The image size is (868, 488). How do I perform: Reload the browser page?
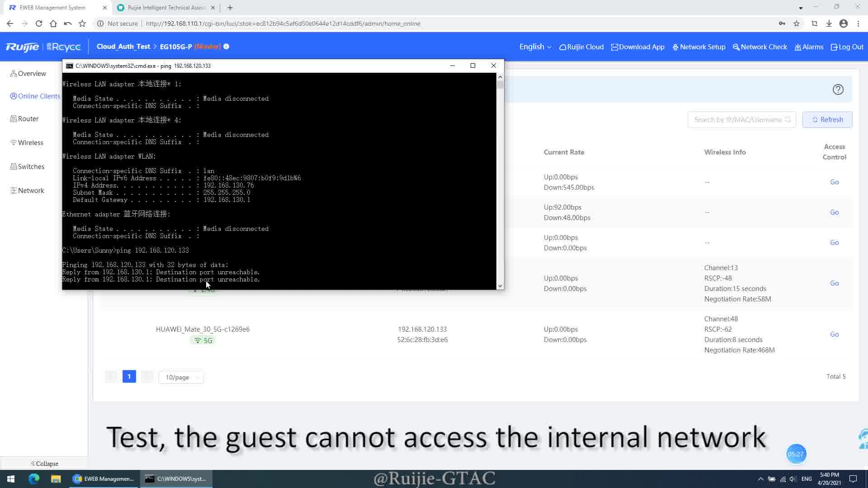pyautogui.click(x=39, y=23)
